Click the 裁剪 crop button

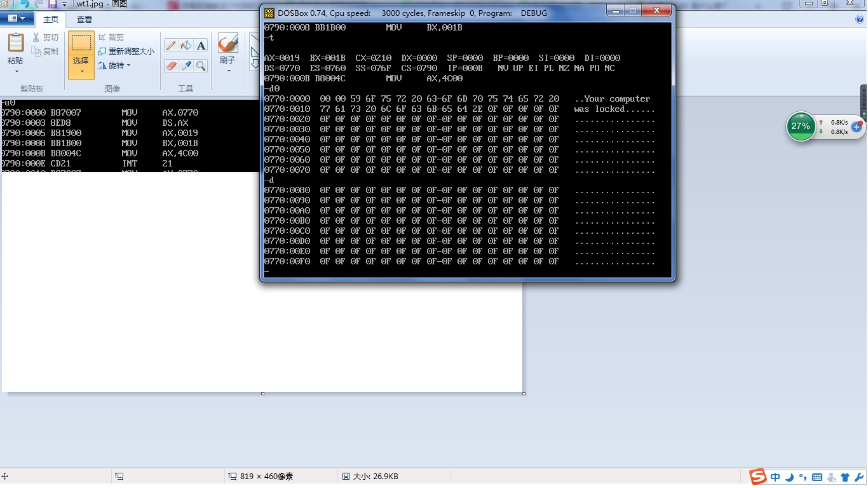tap(111, 37)
